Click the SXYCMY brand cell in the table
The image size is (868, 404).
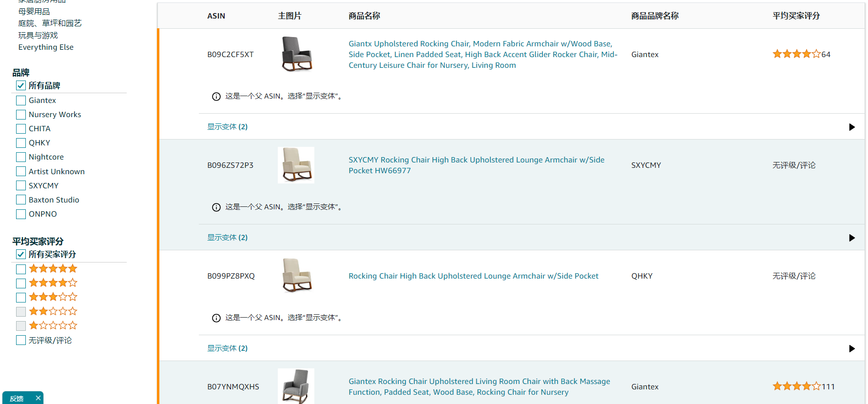[x=646, y=165]
